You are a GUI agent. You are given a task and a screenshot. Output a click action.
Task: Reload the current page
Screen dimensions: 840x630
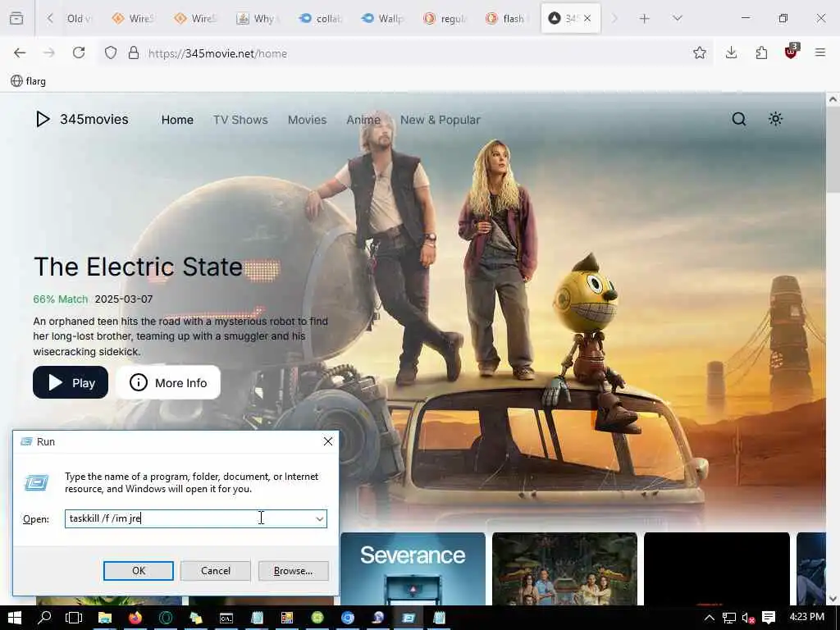point(79,52)
